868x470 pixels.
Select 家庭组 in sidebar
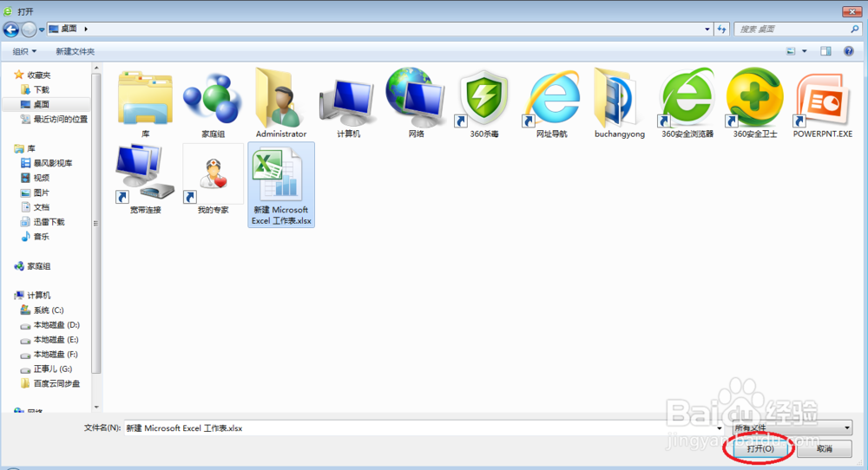pyautogui.click(x=39, y=266)
